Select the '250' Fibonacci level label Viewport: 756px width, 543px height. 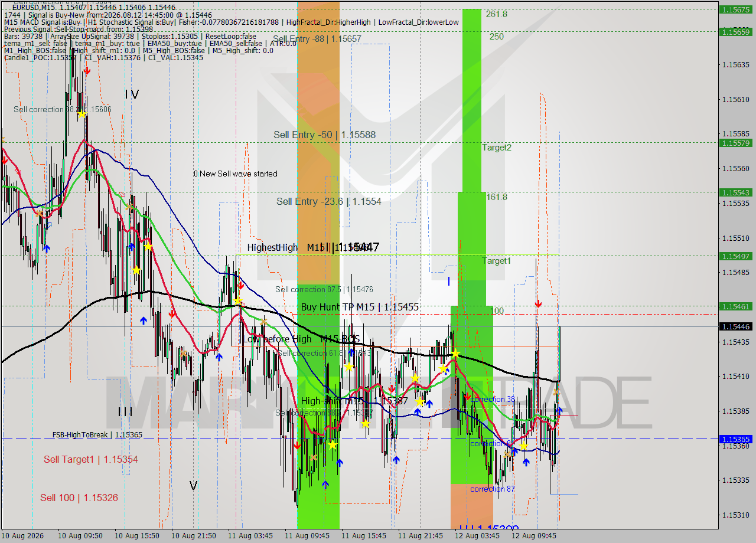point(496,37)
